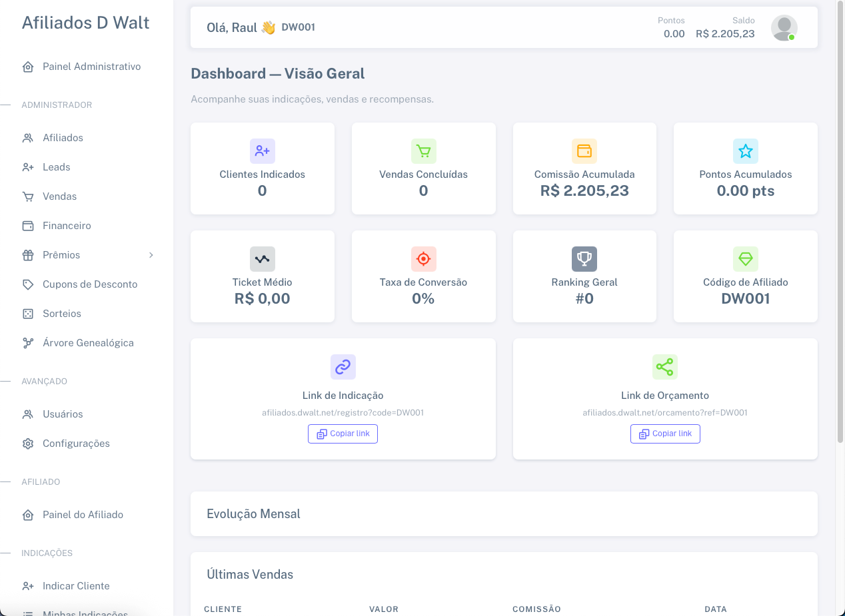Image resolution: width=845 pixels, height=616 pixels.
Task: Open the user avatar profile menu
Action: point(784,28)
